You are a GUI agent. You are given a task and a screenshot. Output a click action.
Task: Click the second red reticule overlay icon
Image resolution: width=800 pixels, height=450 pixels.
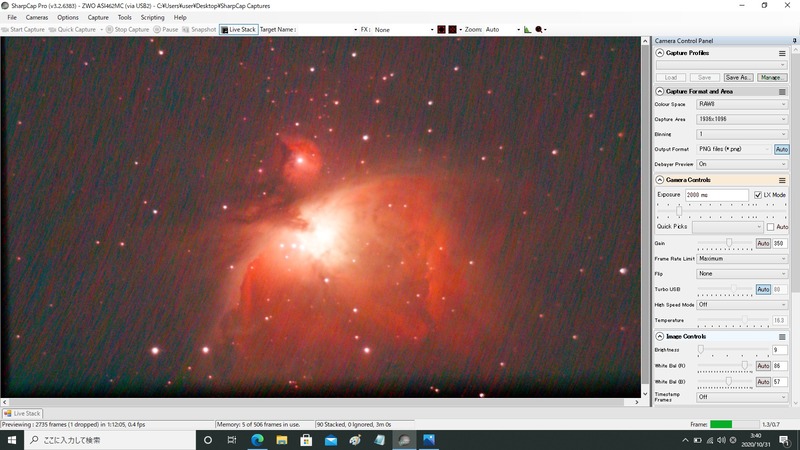click(x=453, y=30)
